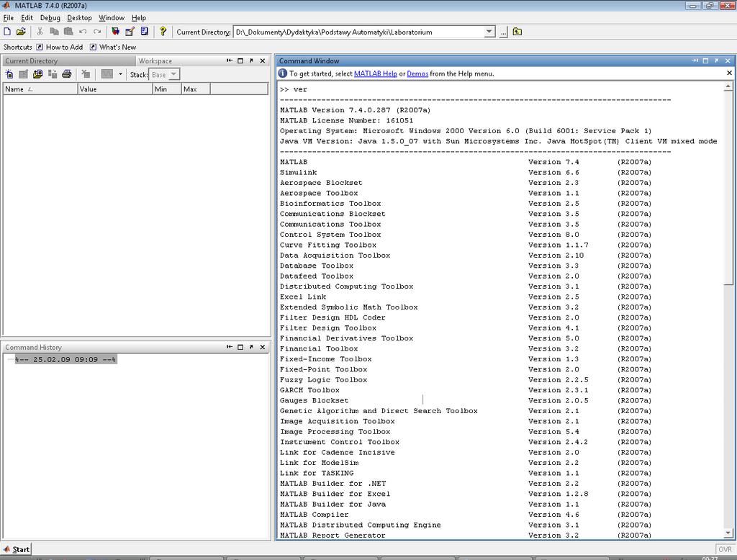Open the Window menu
The width and height of the screenshot is (737, 560).
pyautogui.click(x=112, y=17)
